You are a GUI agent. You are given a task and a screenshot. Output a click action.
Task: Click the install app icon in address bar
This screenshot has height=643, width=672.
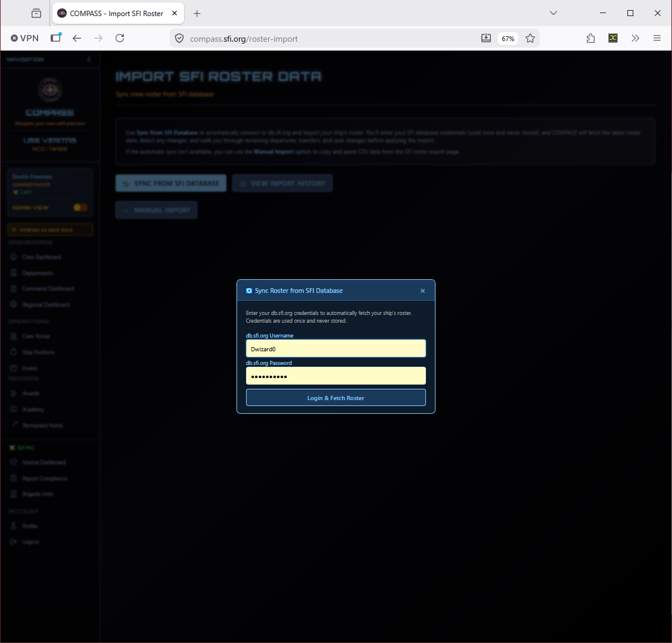486,38
